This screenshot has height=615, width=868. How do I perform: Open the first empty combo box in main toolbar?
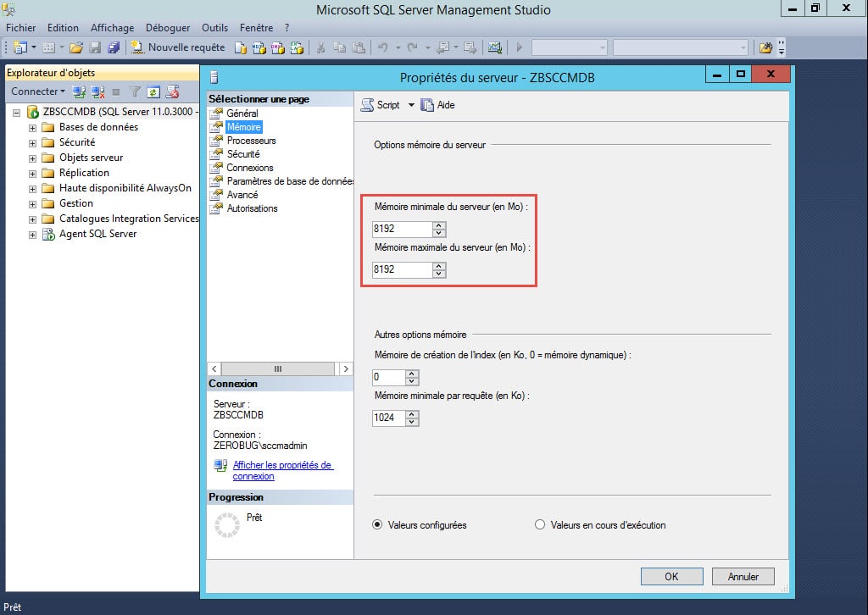pyautogui.click(x=569, y=48)
